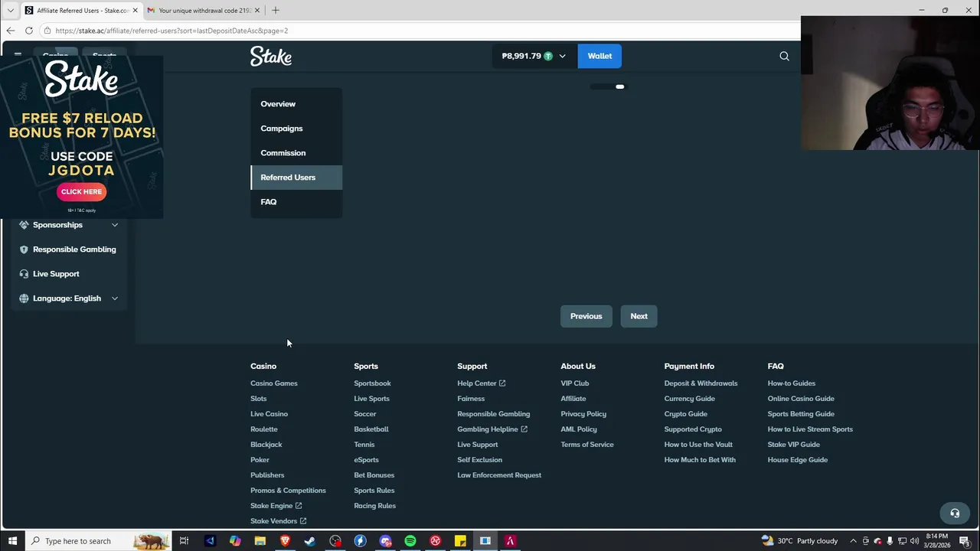Open the live support headset bubble

click(x=955, y=514)
